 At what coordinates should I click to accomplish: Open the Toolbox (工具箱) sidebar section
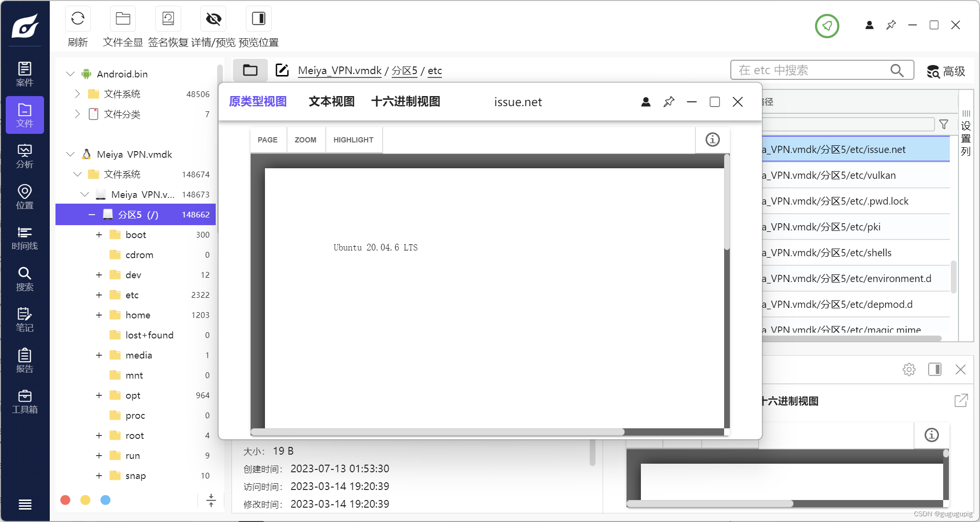pyautogui.click(x=25, y=402)
